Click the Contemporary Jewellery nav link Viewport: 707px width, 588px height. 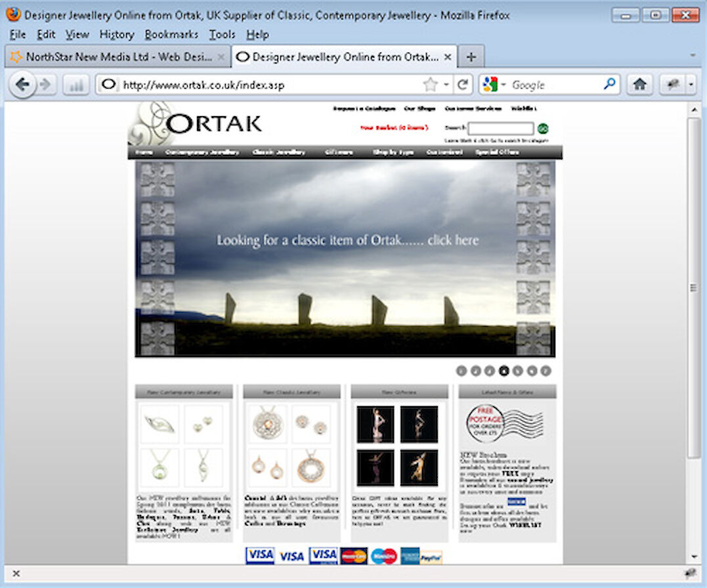(202, 152)
